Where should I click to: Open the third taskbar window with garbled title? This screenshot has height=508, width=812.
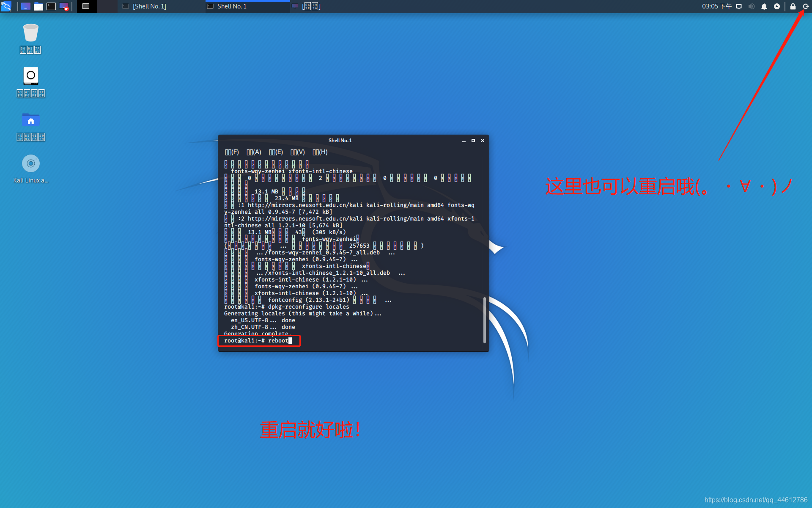(x=306, y=6)
